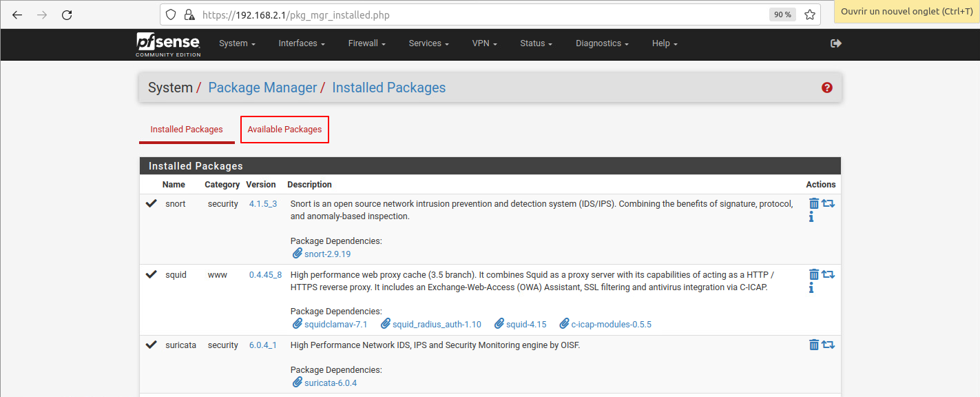Expand the Firewall dropdown menu
This screenshot has height=397, width=980.
[366, 43]
